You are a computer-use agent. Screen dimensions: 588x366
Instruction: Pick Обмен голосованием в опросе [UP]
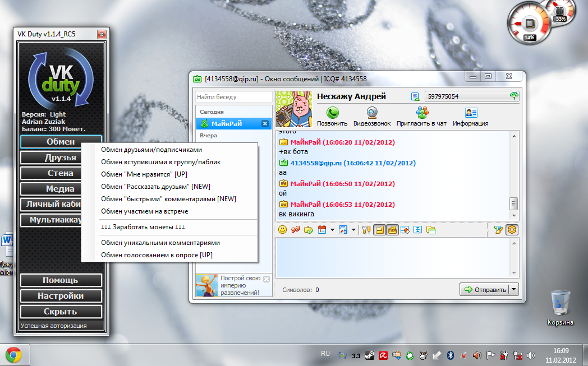pyautogui.click(x=157, y=255)
